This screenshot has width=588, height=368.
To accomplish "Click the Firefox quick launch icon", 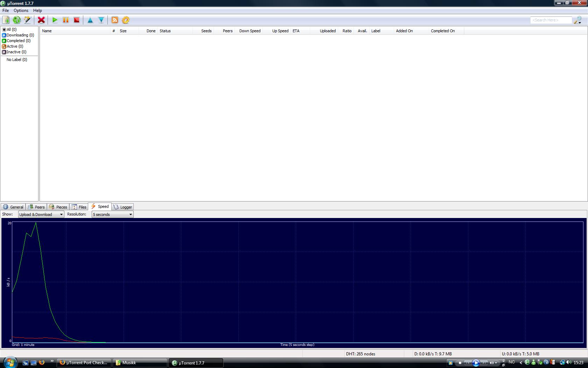I will pyautogui.click(x=42, y=363).
